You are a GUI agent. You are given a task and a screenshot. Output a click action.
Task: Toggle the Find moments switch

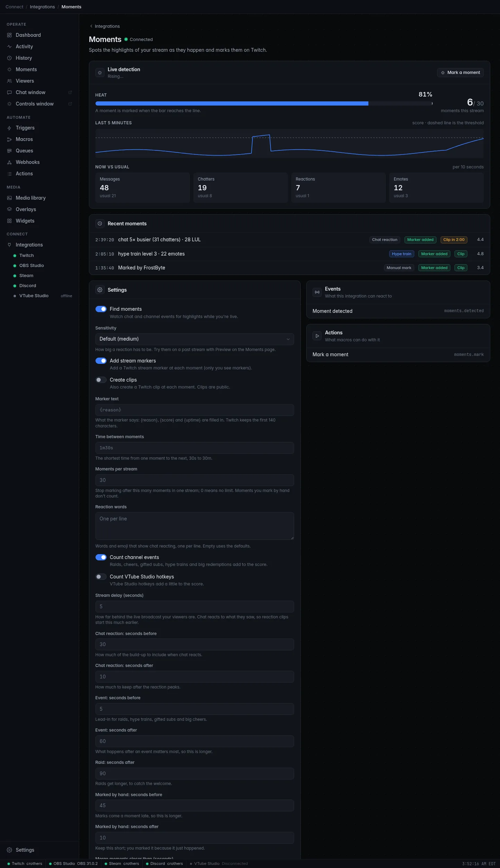101,309
